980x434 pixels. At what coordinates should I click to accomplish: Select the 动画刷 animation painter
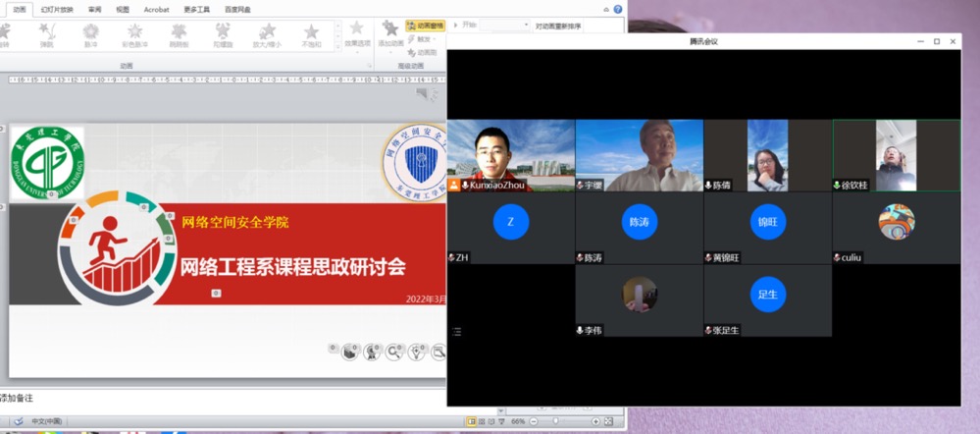[x=423, y=52]
